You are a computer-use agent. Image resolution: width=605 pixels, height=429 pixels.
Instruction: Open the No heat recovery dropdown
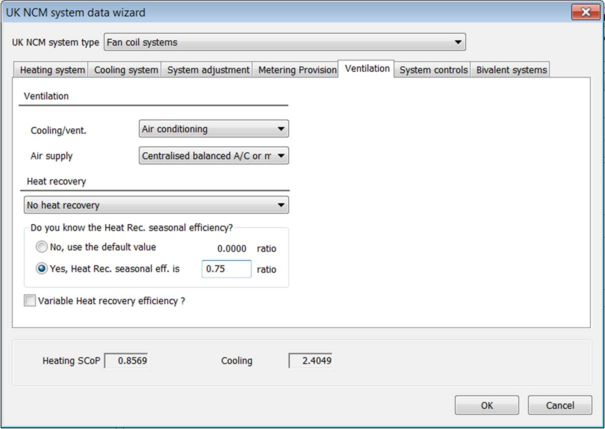156,205
